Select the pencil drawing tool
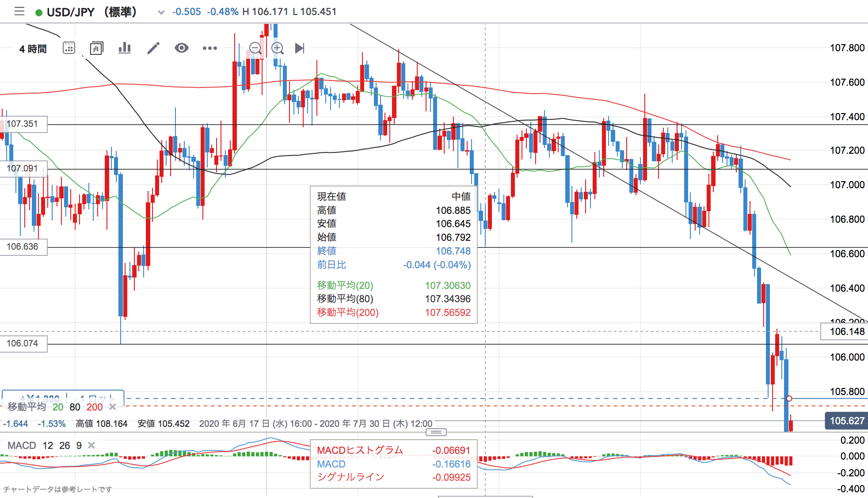 click(153, 48)
